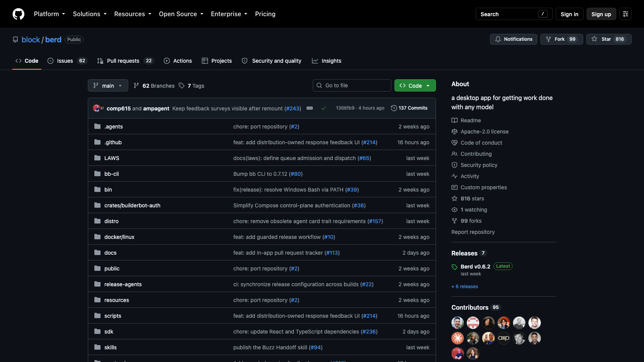The image size is (644, 362).
Task: Open the Projects tab
Action: tap(217, 61)
